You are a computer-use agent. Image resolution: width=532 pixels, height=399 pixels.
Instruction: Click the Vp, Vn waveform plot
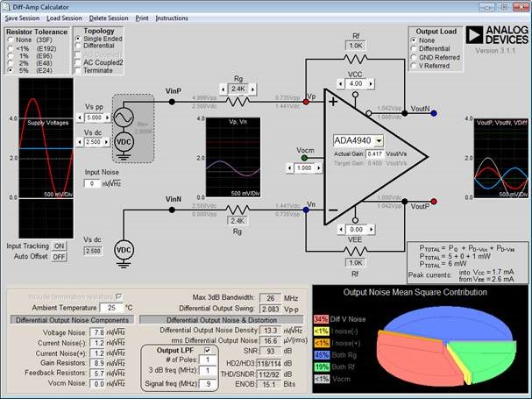(233, 157)
